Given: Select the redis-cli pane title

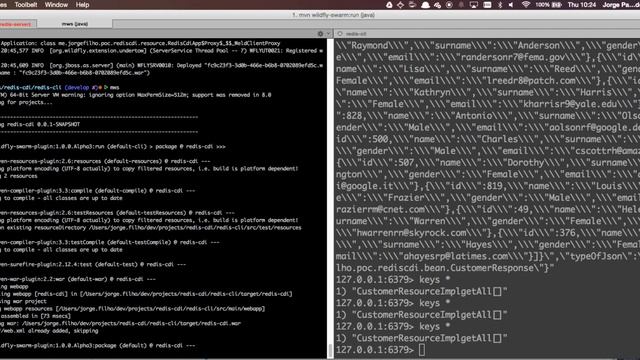Looking at the screenshot, I should (356, 34).
